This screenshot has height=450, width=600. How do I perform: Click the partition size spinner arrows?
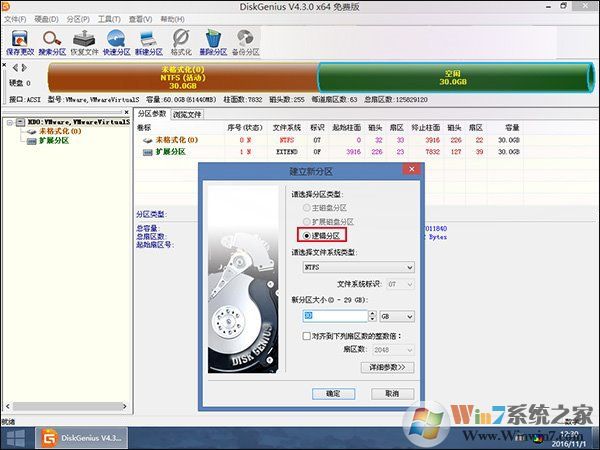click(x=372, y=316)
